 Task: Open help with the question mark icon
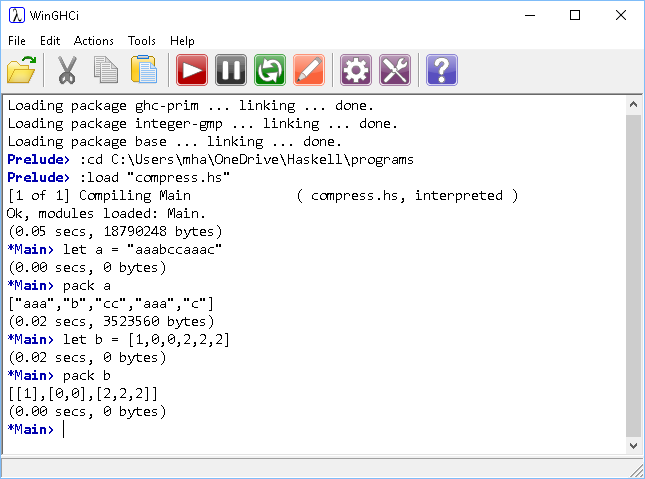pos(441,70)
